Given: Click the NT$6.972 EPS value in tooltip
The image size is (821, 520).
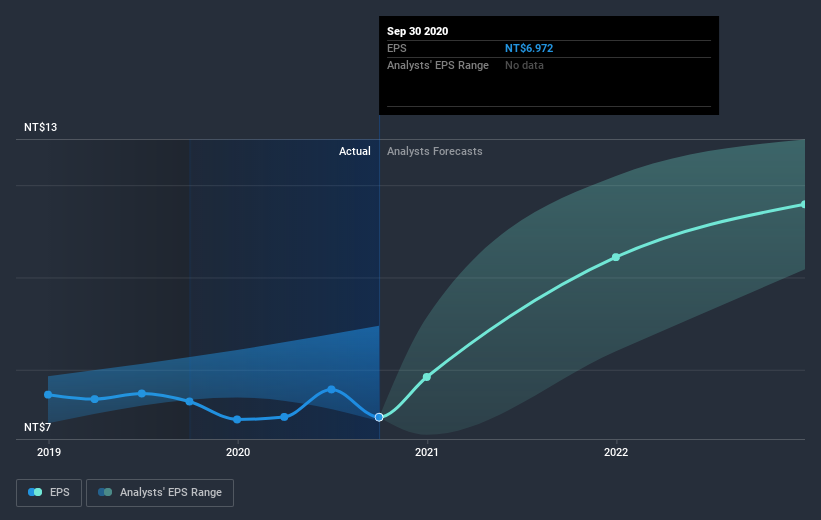Looking at the screenshot, I should (529, 48).
